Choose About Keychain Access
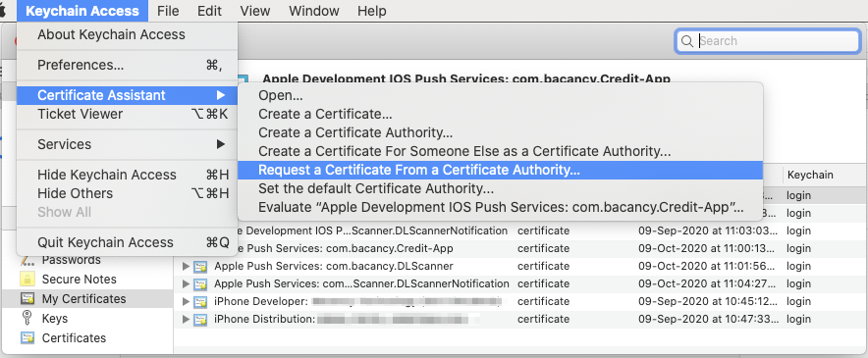The width and height of the screenshot is (868, 358). click(128, 35)
